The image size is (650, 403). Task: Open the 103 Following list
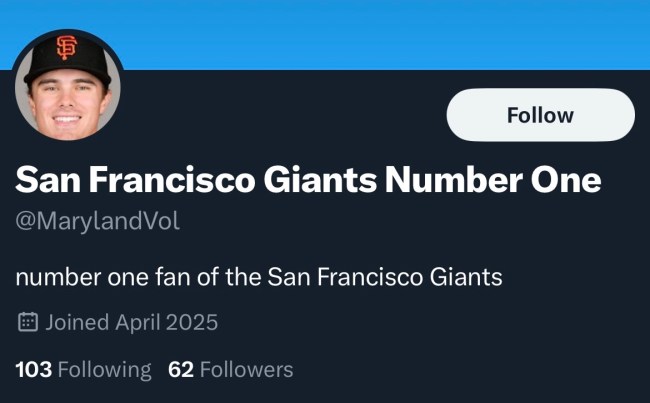click(84, 370)
